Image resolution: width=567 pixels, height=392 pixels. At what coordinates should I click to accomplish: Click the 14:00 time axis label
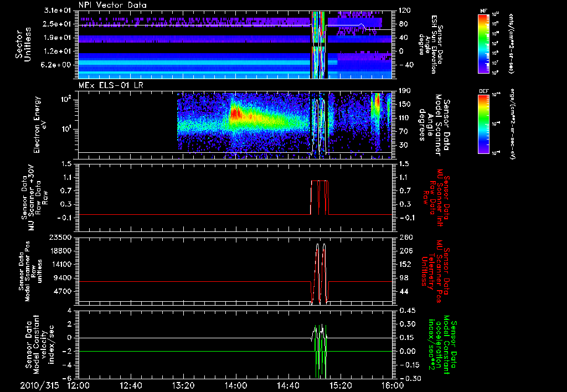tap(236, 385)
